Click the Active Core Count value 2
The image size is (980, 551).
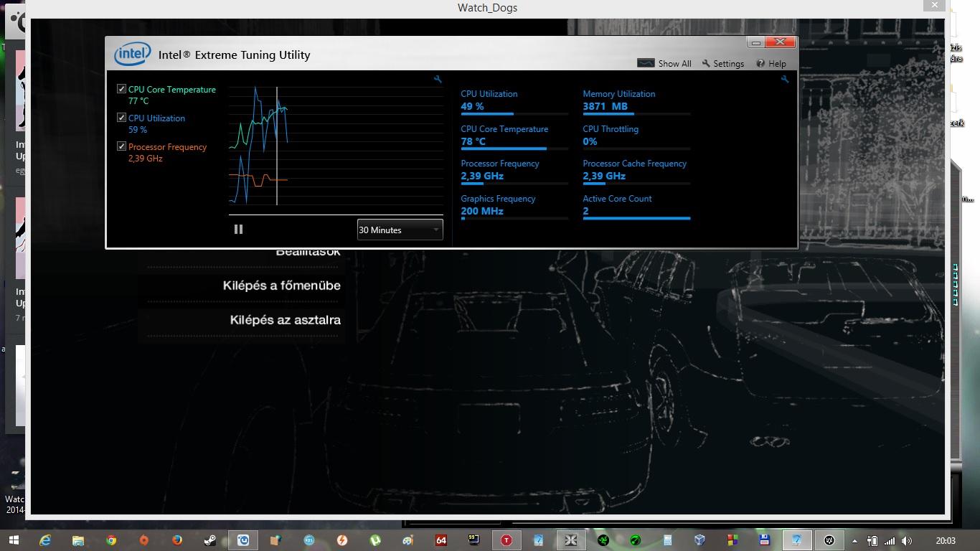pyautogui.click(x=585, y=211)
